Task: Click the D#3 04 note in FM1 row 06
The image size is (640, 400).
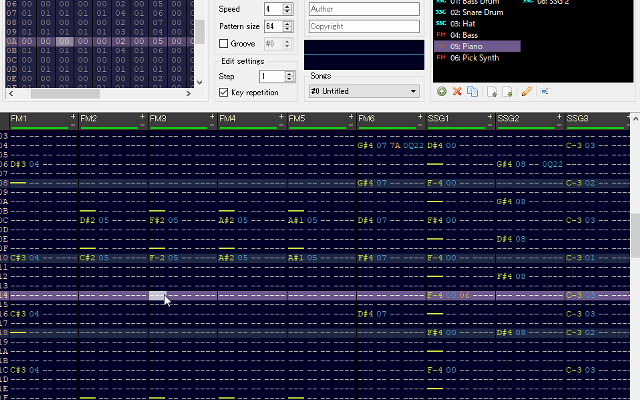Action: tap(24, 164)
